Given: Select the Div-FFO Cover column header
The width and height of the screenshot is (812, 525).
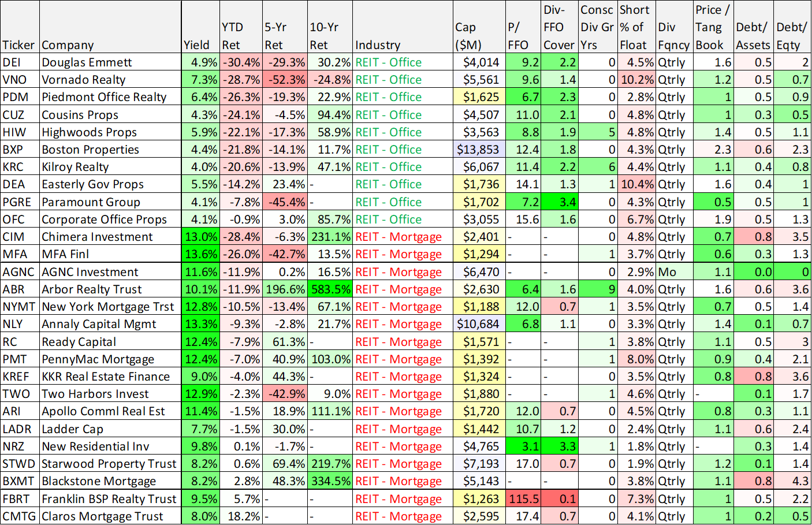Looking at the screenshot, I should 560,27.
